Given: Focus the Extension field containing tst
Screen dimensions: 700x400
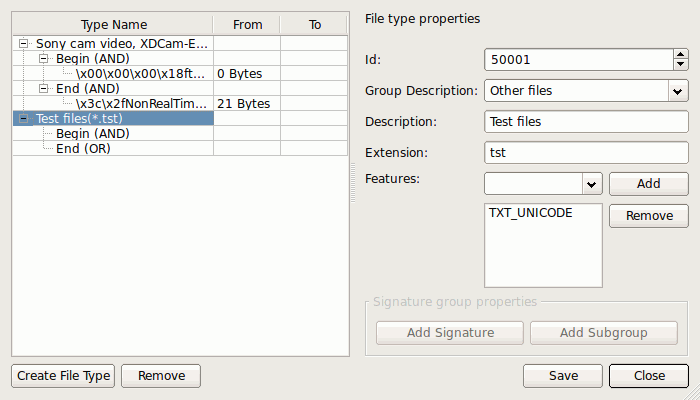Looking at the screenshot, I should [586, 153].
